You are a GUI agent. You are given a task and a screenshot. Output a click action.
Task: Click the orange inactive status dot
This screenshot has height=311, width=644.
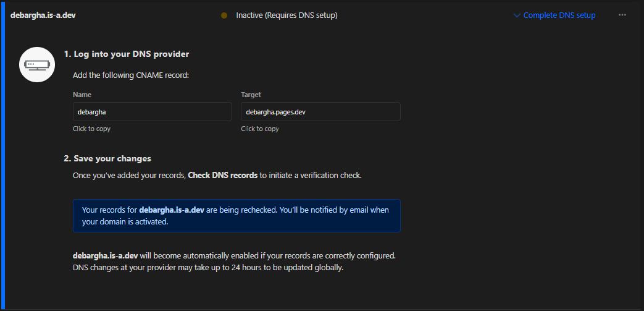224,15
